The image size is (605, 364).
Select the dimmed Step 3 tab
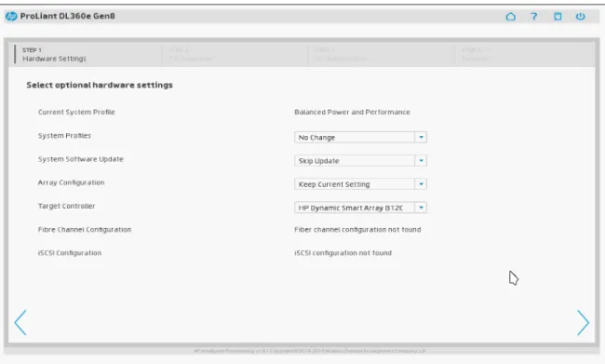click(382, 54)
